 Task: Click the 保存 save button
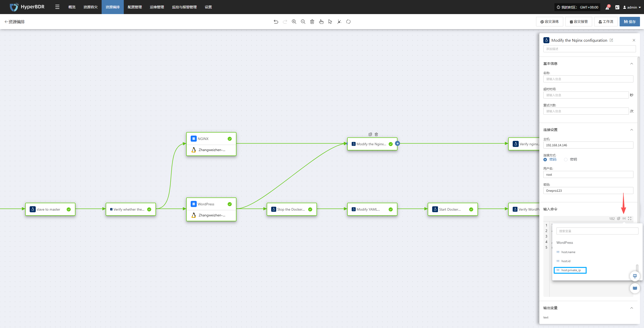coord(629,22)
